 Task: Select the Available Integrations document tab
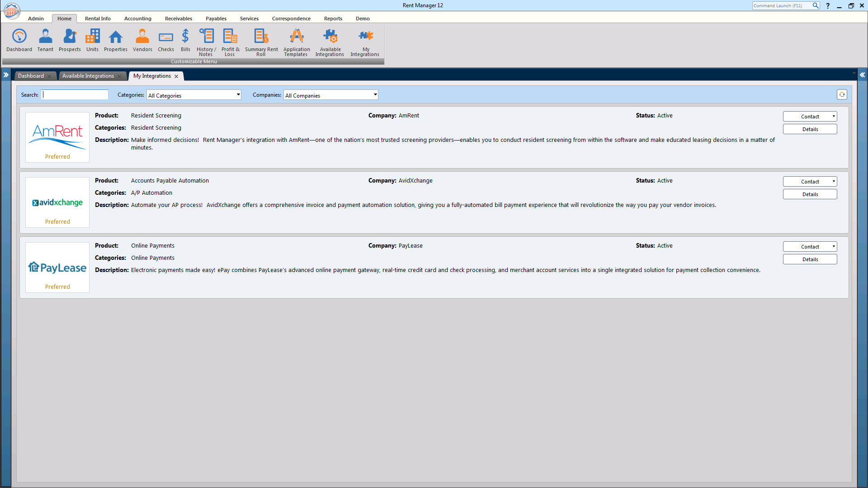(88, 76)
